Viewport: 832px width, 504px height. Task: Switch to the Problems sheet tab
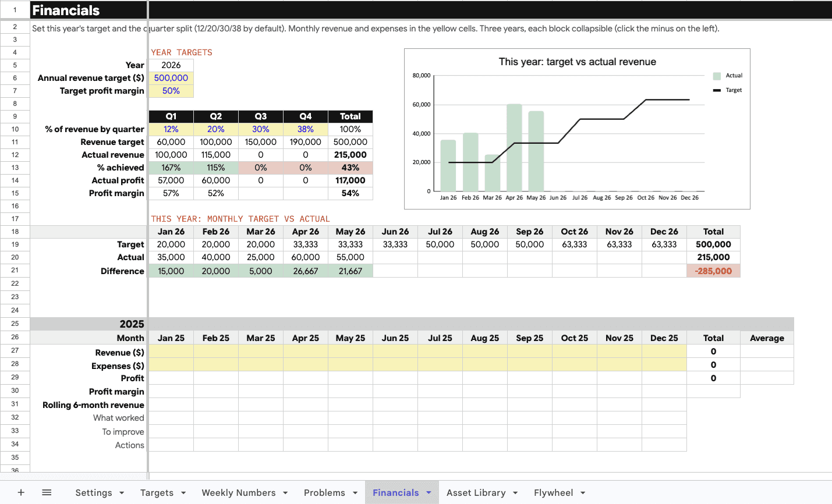(324, 493)
